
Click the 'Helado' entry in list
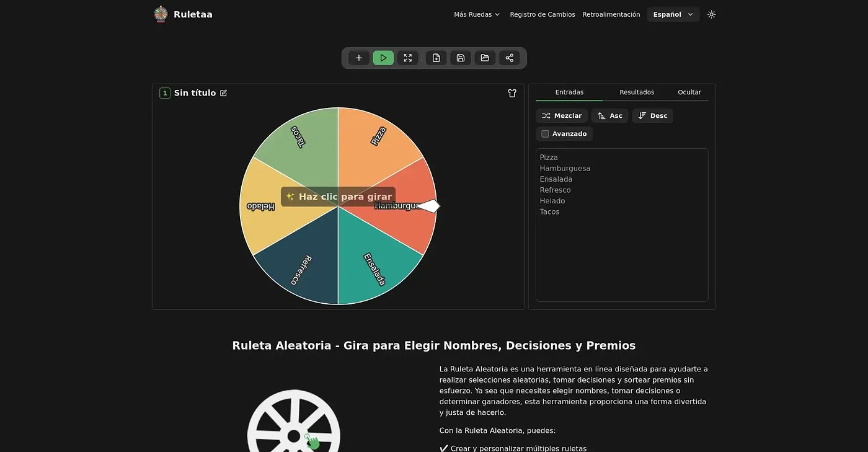pyautogui.click(x=552, y=201)
